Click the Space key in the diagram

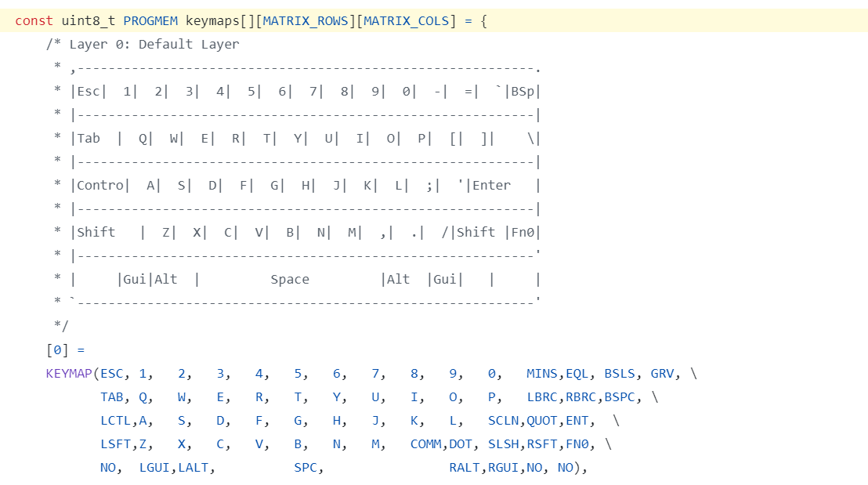click(290, 280)
